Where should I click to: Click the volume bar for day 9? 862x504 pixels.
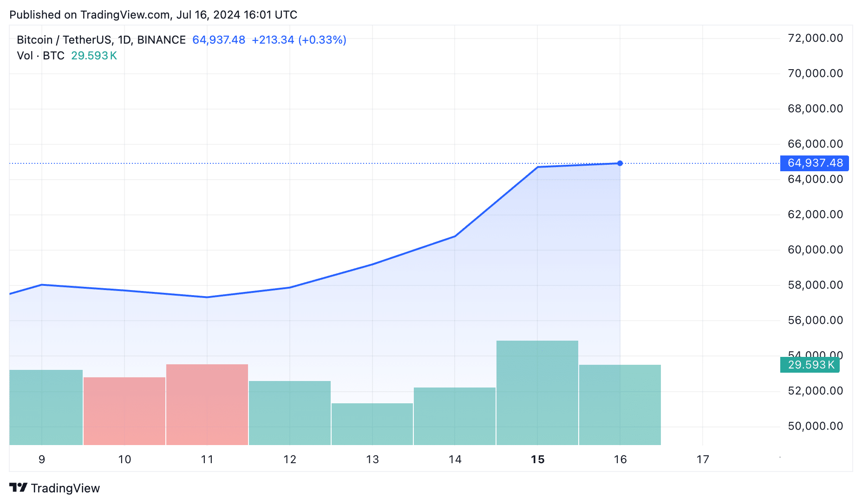tap(46, 407)
